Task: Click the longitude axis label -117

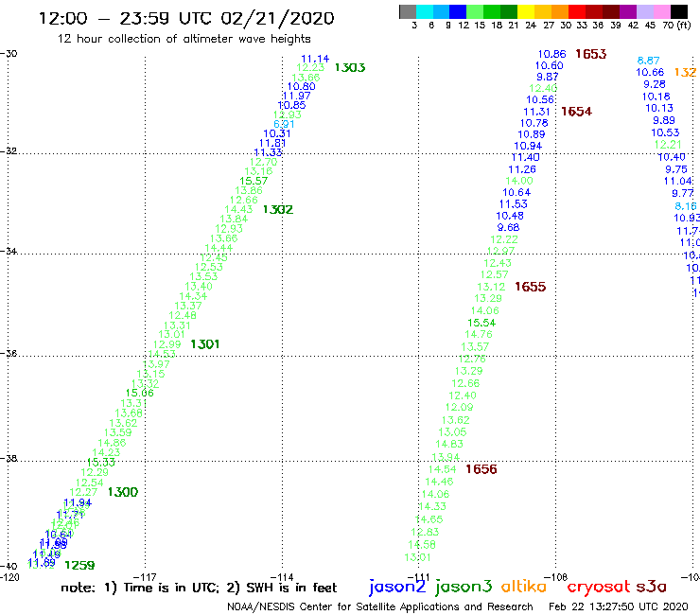Action: point(145,577)
